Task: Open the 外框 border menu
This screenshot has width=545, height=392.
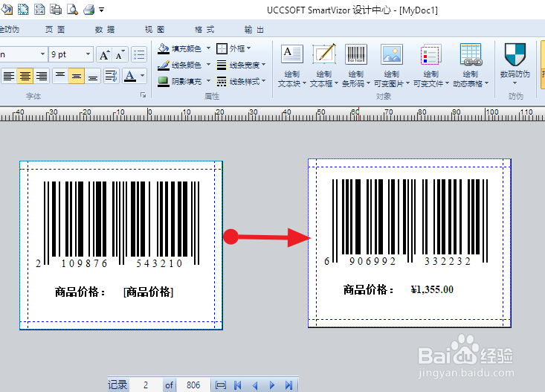Action: point(233,48)
